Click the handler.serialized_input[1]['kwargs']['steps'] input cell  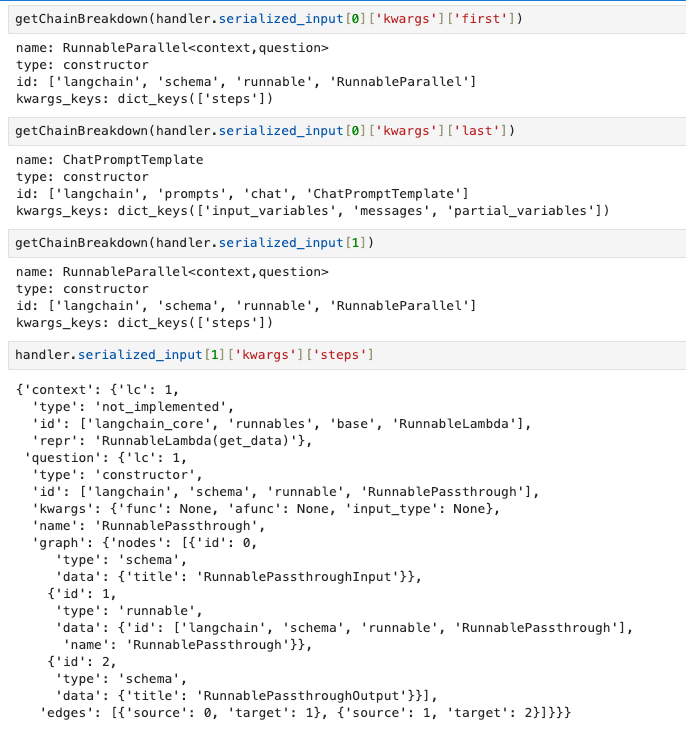point(195,355)
